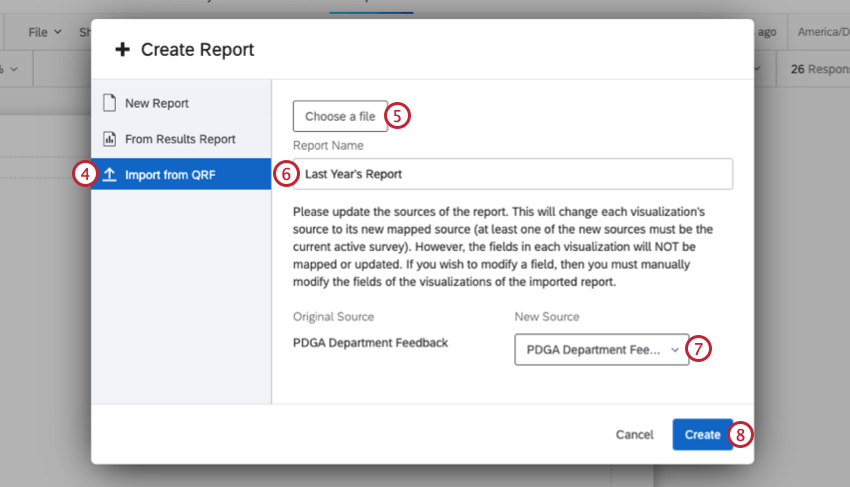
Task: Click the New Source column header
Action: pyautogui.click(x=547, y=317)
